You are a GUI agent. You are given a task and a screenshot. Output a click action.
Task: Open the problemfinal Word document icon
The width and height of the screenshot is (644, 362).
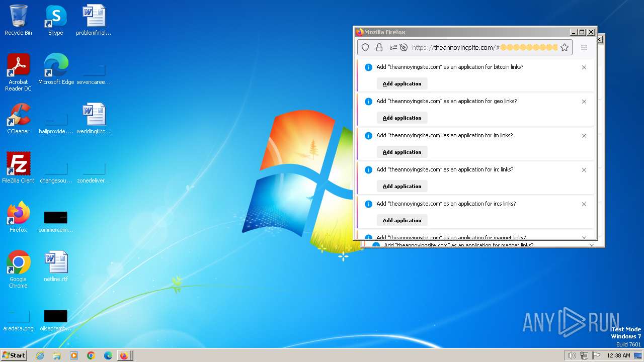94,21
